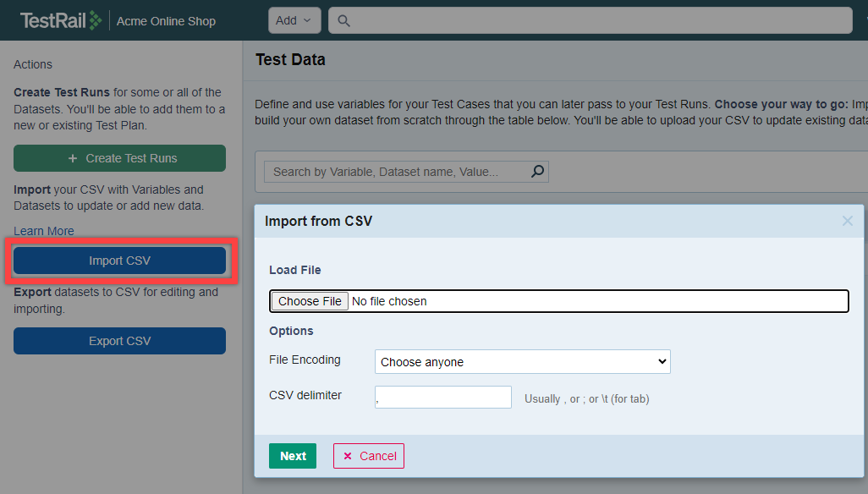868x494 pixels.
Task: Click into the CSV delimiter input
Action: (x=442, y=397)
